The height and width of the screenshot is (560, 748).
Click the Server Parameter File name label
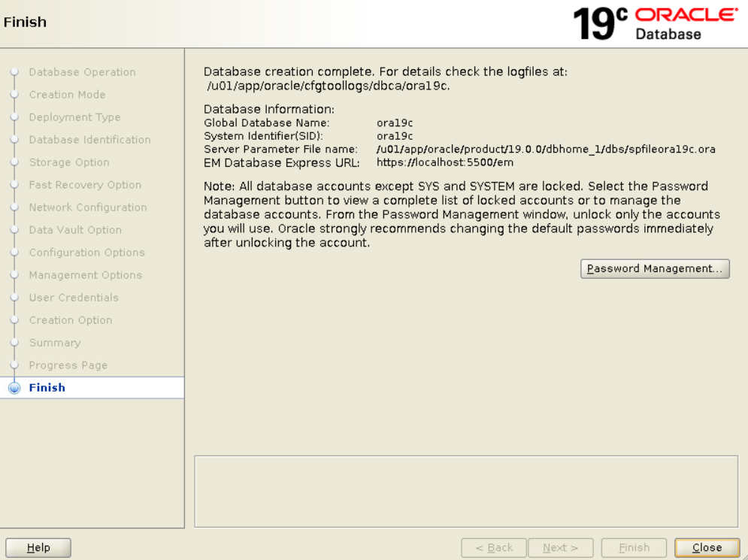[x=280, y=150]
